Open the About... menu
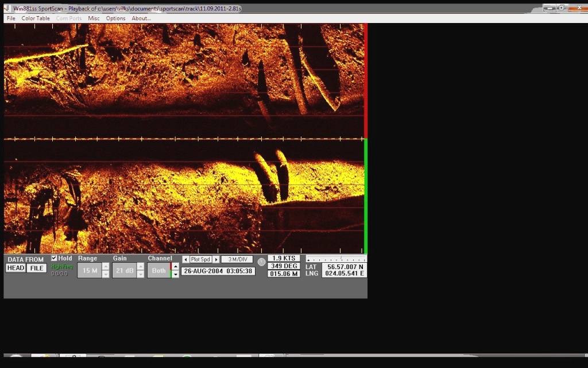The width and height of the screenshot is (588, 368). coord(141,18)
